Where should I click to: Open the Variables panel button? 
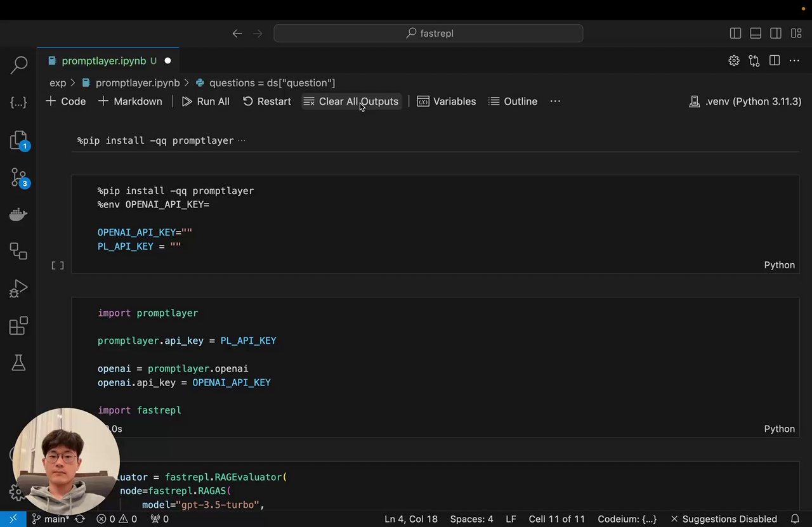click(446, 101)
